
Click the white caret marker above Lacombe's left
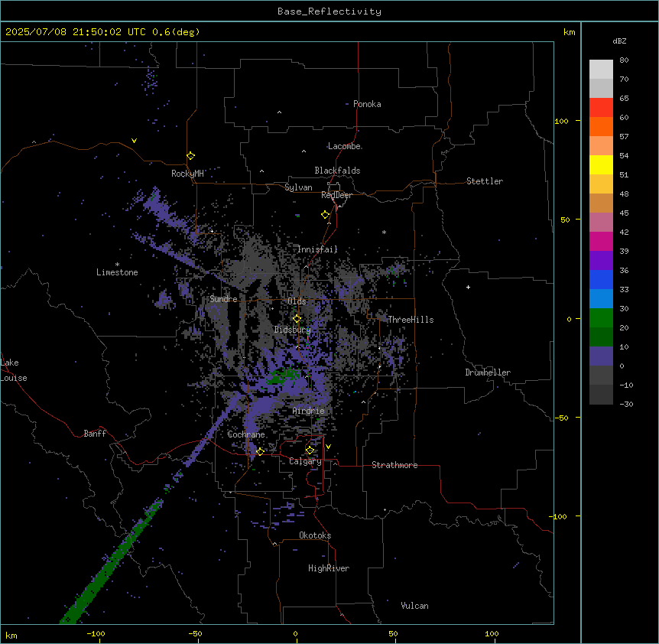(x=304, y=151)
